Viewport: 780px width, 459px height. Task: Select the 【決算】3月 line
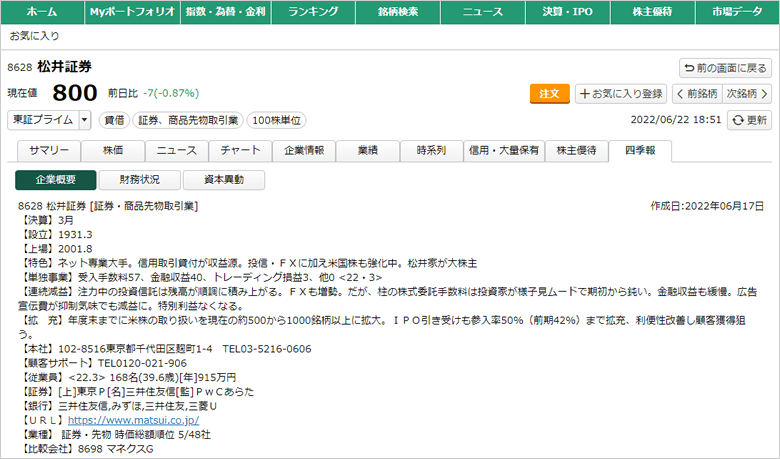[x=46, y=220]
